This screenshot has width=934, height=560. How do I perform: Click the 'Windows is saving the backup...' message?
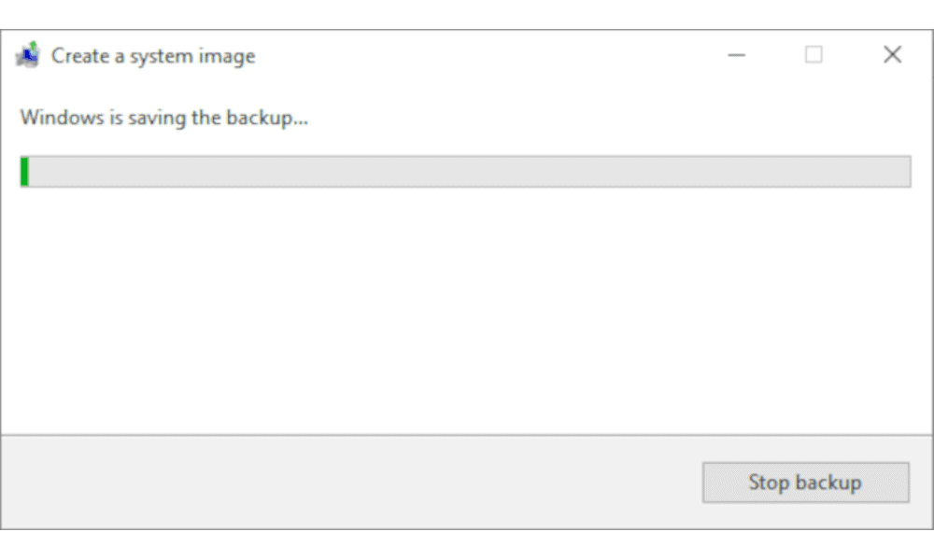163,118
